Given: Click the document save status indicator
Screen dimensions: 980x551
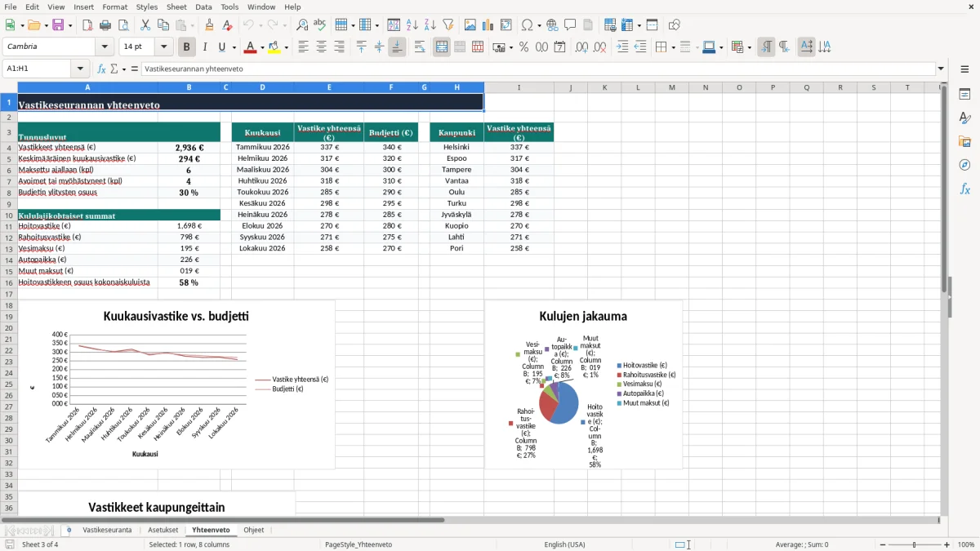Looking at the screenshot, I should point(10,544).
